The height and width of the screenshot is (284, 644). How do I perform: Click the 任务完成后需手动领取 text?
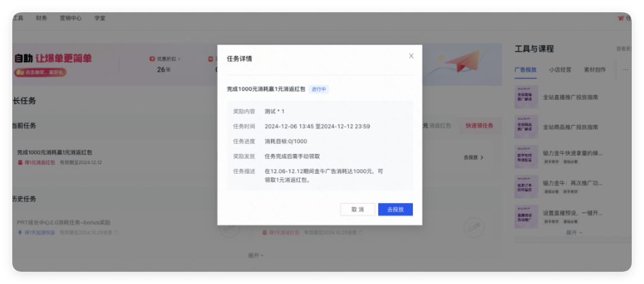point(292,157)
